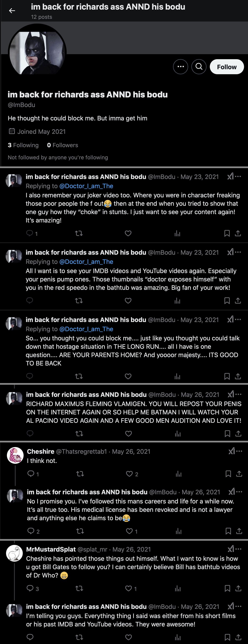Screen dimensions: 248x644
Task: Open the Cheshire cat avatar profile
Action: click(15, 455)
